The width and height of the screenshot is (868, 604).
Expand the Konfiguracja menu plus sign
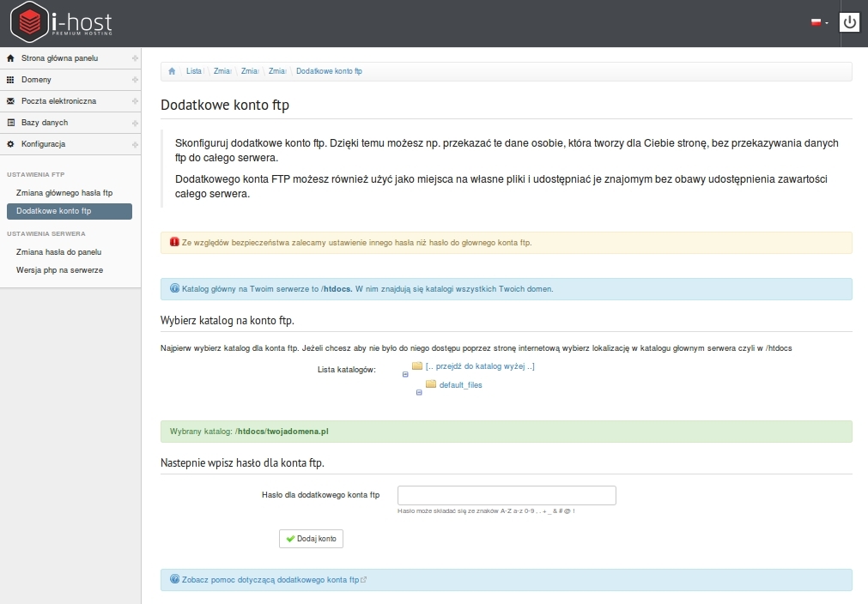click(x=135, y=144)
